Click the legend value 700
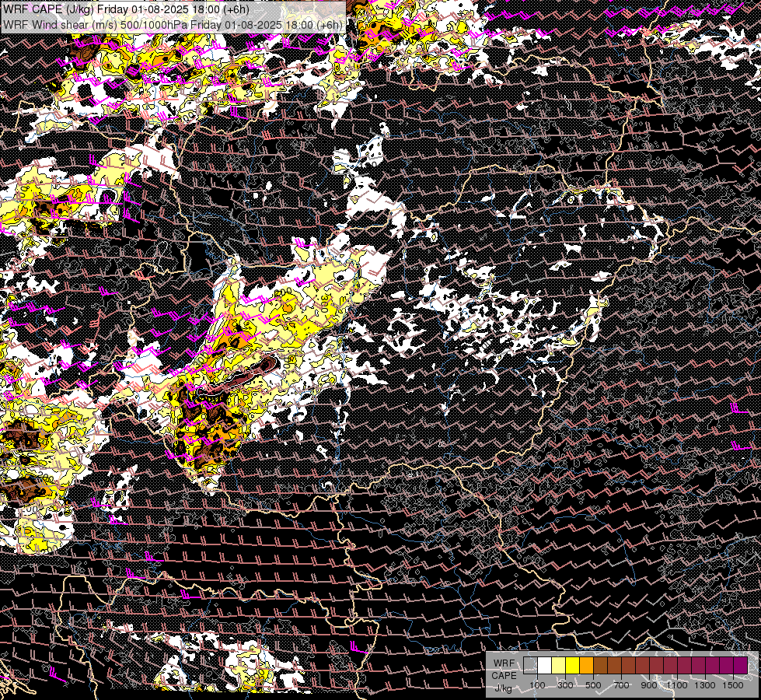 click(621, 685)
